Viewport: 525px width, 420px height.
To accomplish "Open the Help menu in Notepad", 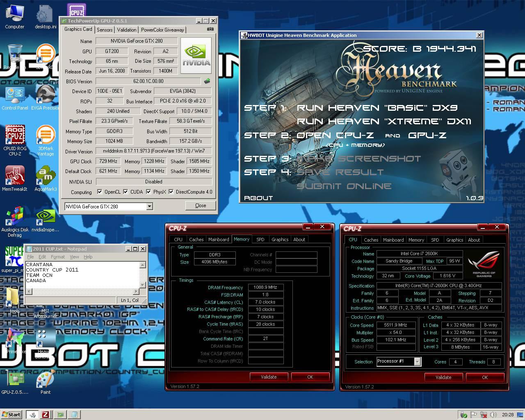I will 88,257.
